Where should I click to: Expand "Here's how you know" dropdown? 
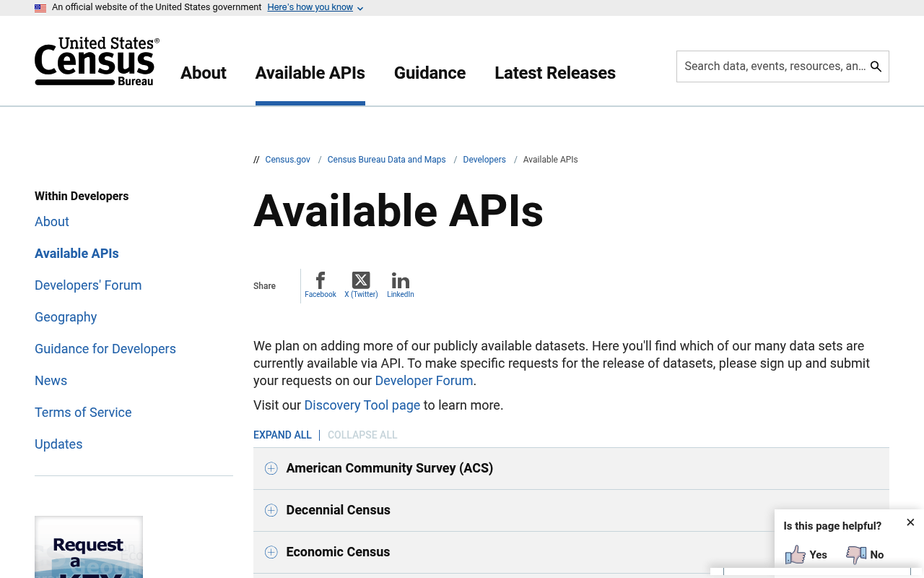tap(315, 7)
